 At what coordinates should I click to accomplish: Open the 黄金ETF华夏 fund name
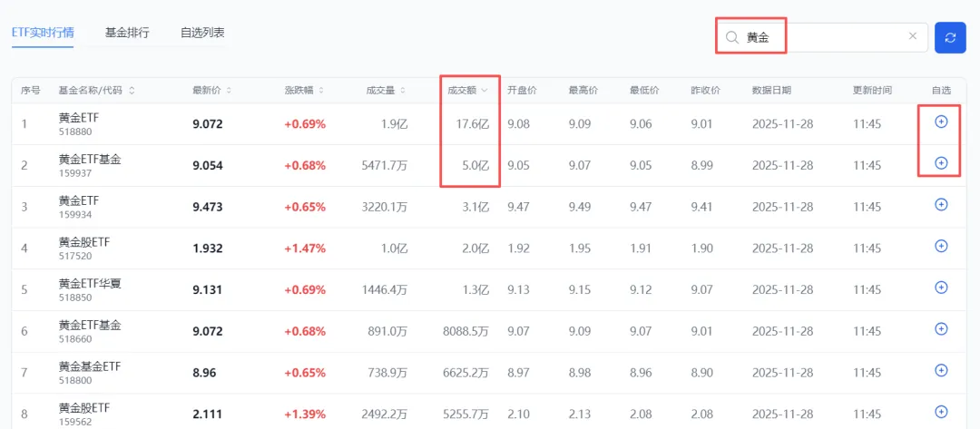pyautogui.click(x=89, y=283)
